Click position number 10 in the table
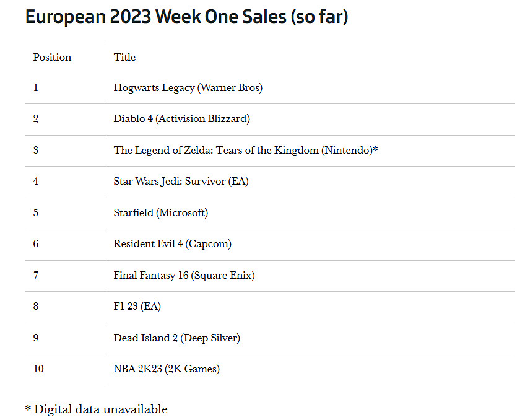The width and height of the screenshot is (525, 420). [38, 369]
